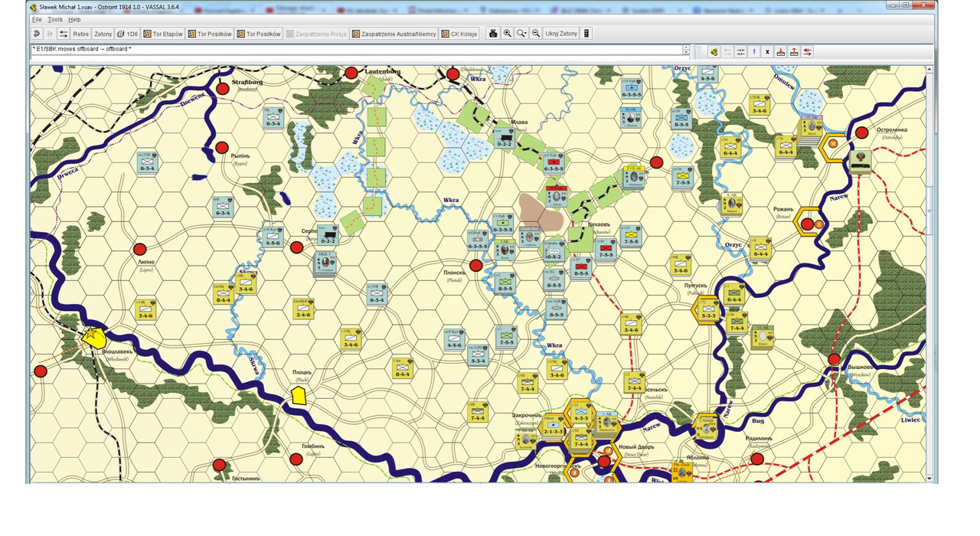Select the XVII AK headquarters counter
Viewport: 980px width, 536px height.
633,178
